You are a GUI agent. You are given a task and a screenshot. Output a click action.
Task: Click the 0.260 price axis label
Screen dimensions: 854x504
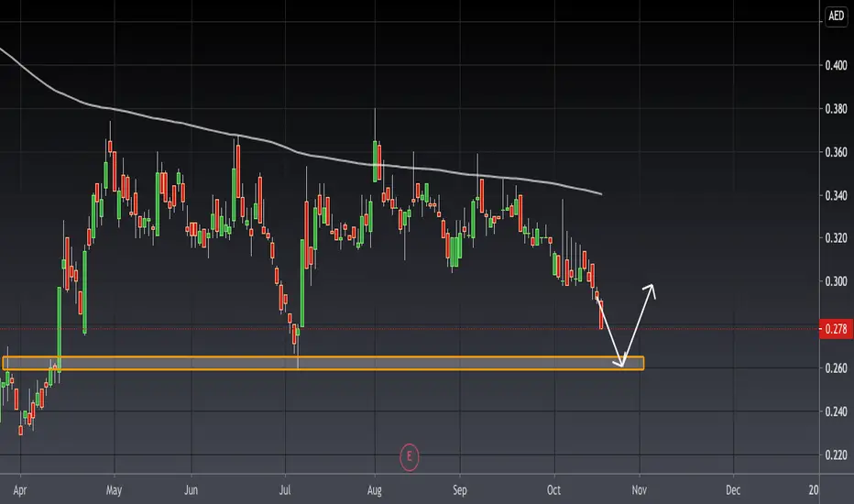836,368
